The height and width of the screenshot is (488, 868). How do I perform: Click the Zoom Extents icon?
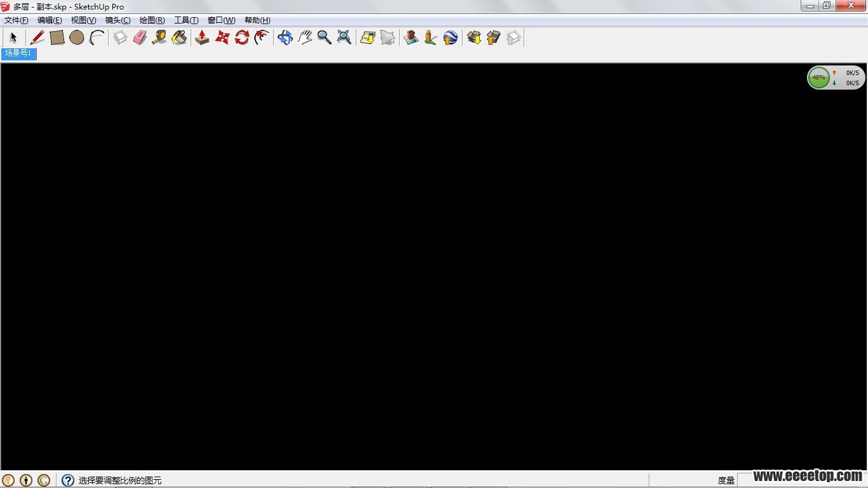(x=344, y=37)
